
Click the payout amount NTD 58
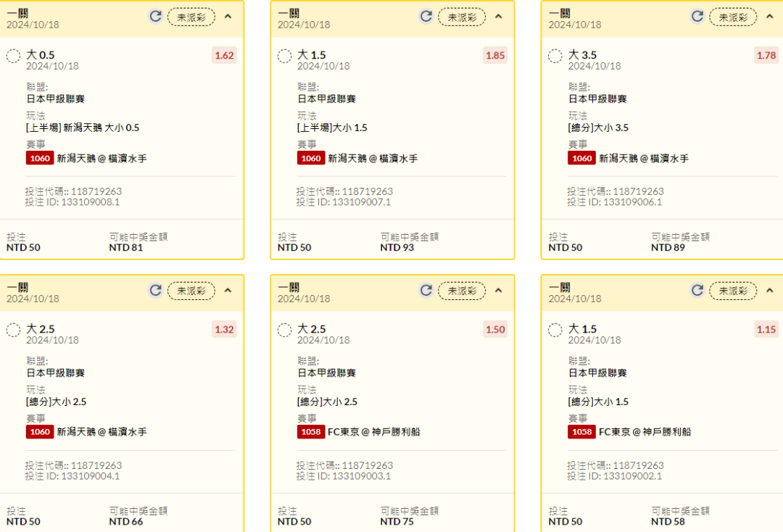pyautogui.click(x=668, y=522)
